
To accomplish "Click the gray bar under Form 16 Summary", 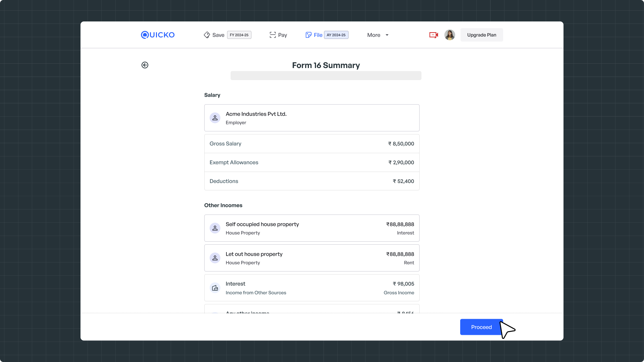I will tap(326, 75).
